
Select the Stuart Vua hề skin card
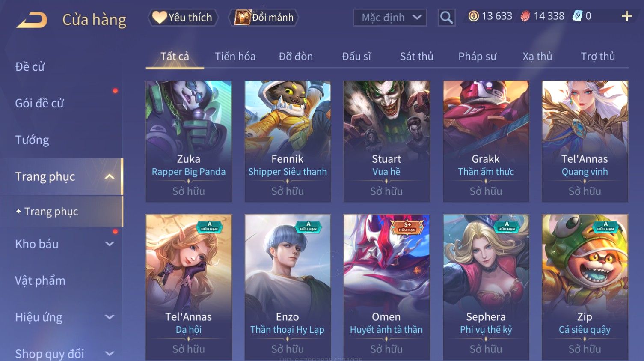coord(386,141)
